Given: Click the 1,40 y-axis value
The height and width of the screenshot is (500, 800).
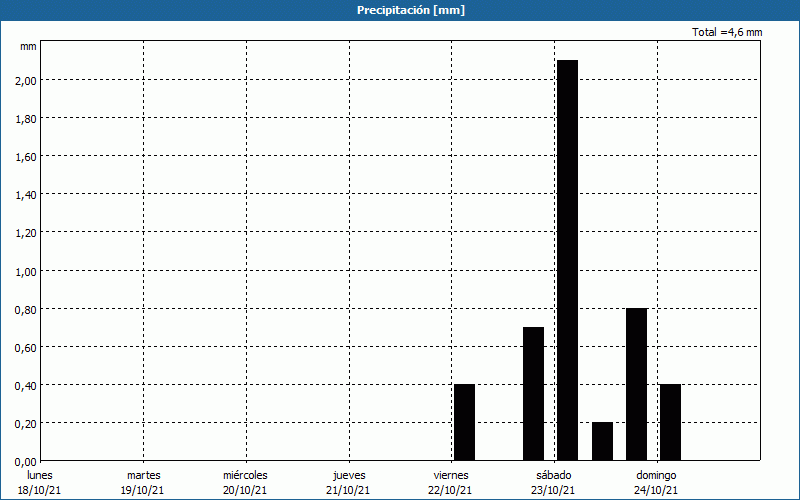Looking at the screenshot, I should [26, 194].
